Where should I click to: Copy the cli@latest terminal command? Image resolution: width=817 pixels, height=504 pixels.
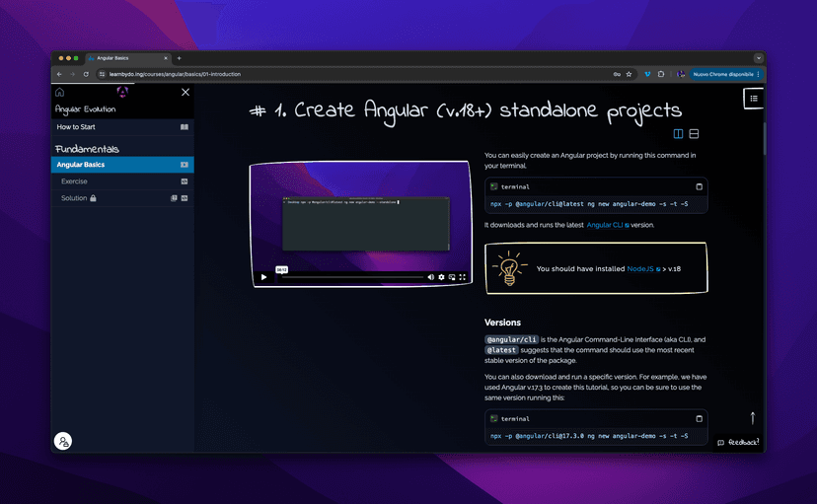pos(700,186)
